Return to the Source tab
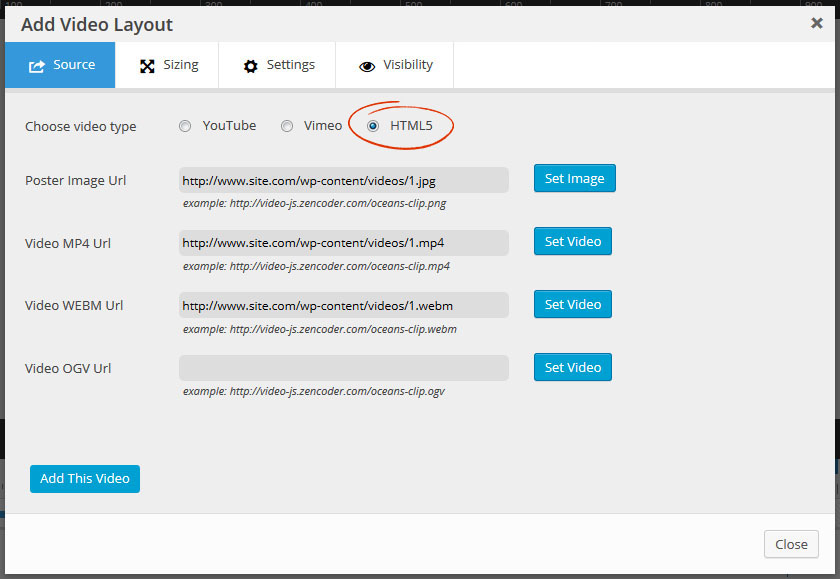The width and height of the screenshot is (840, 579). pos(60,64)
